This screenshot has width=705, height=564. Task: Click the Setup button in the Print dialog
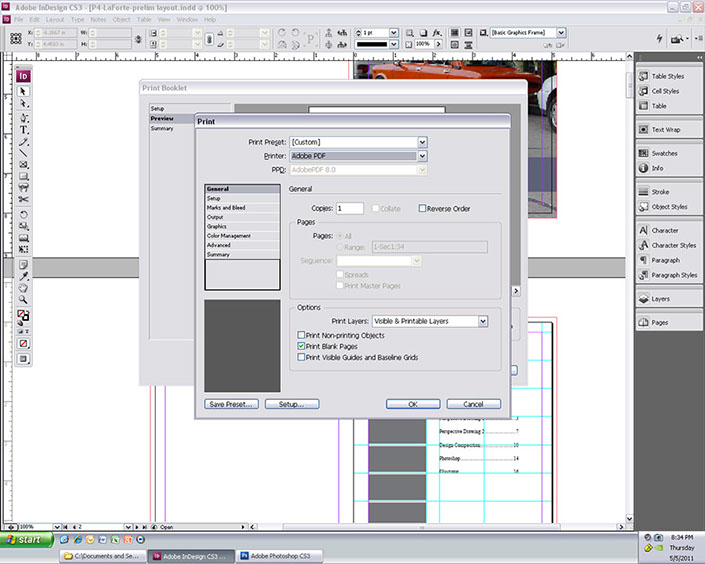point(292,404)
